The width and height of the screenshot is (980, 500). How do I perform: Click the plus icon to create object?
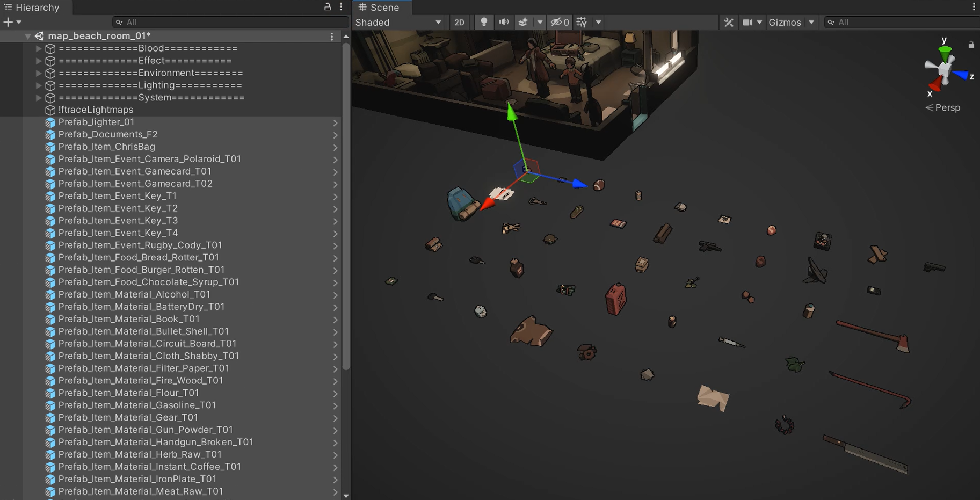(8, 22)
